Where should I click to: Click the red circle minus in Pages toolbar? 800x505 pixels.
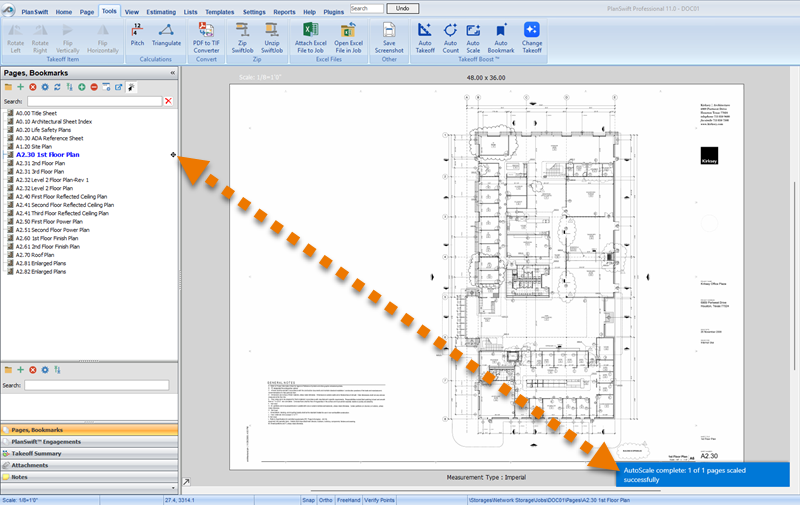point(94,87)
